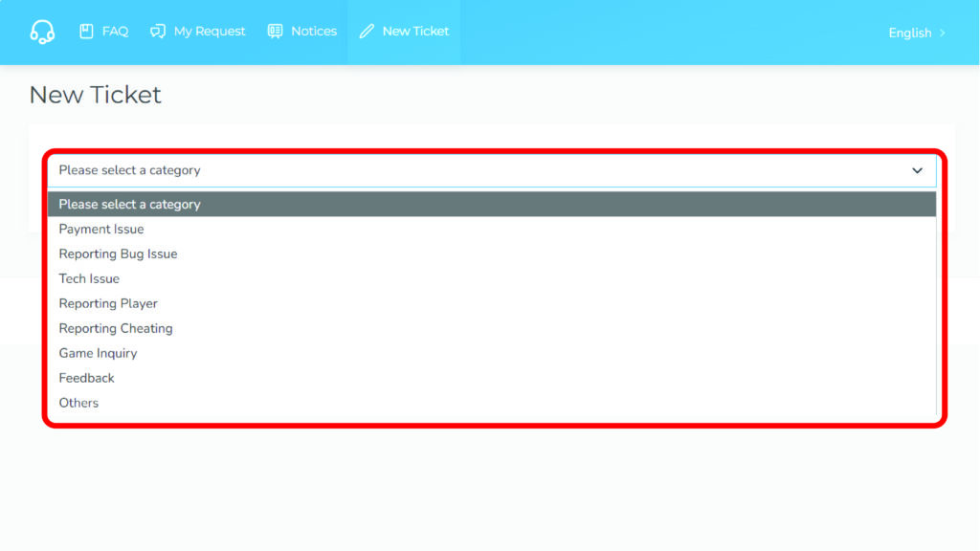Select the Others category option
The image size is (980, 551).
pos(78,403)
